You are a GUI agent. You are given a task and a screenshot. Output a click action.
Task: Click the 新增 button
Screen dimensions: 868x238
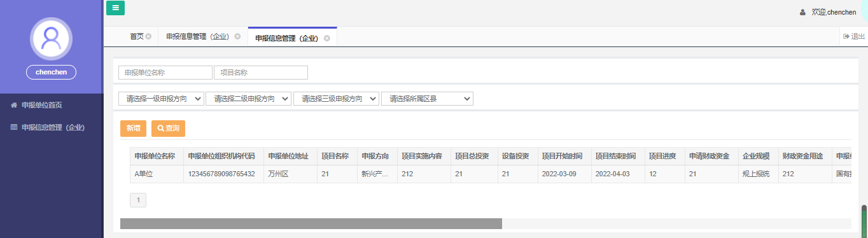pos(133,128)
